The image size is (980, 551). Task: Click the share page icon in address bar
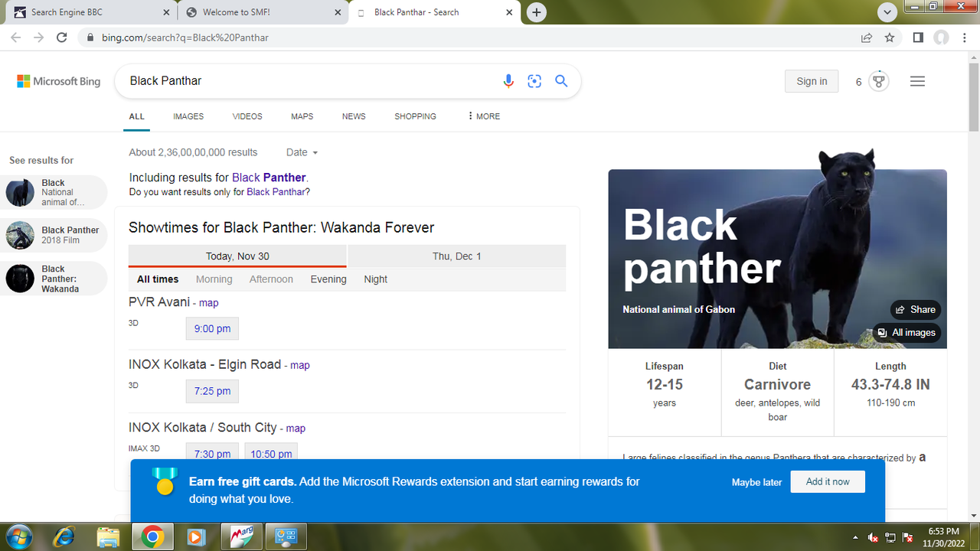866,37
